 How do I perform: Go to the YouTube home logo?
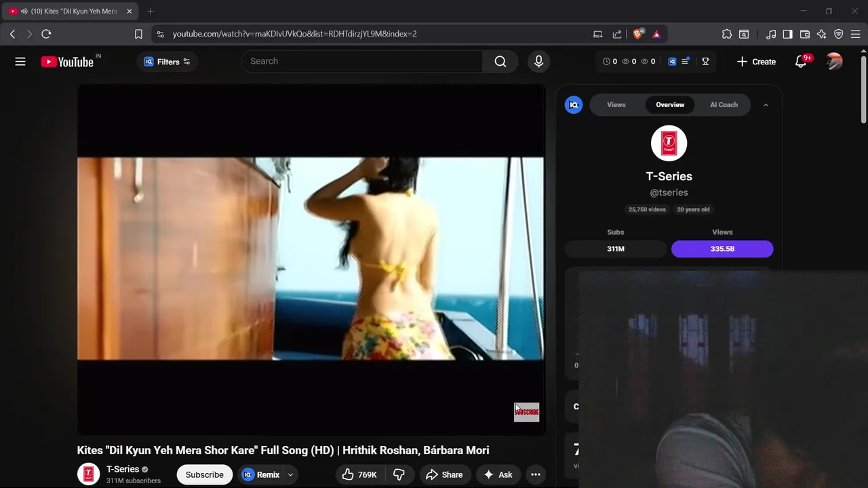tap(66, 62)
